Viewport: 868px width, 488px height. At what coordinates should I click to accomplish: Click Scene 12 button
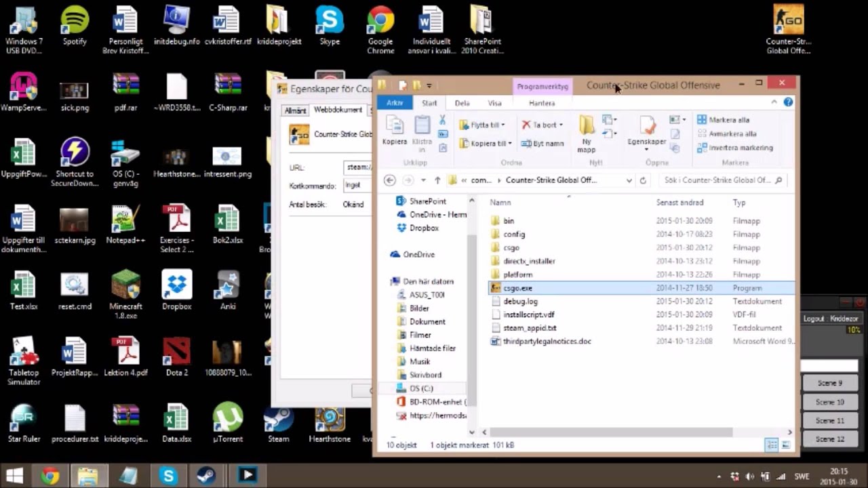pos(829,439)
